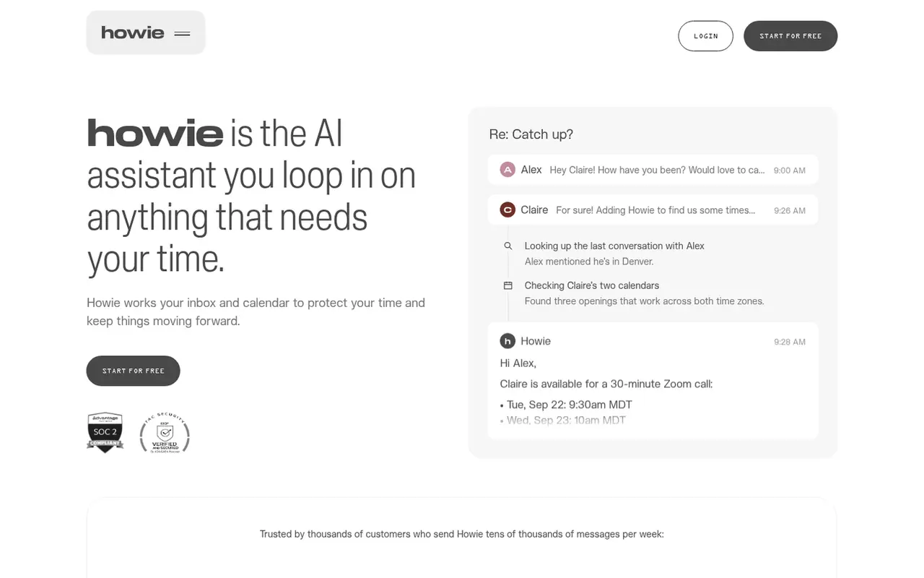Image resolution: width=924 pixels, height=578 pixels.
Task: Click the 9:00 AM timestamp
Action: (790, 171)
